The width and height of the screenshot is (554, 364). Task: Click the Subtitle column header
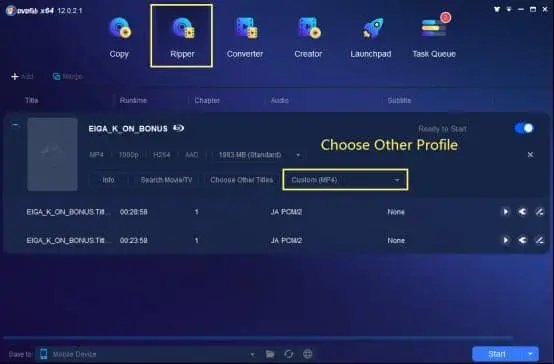click(x=399, y=100)
